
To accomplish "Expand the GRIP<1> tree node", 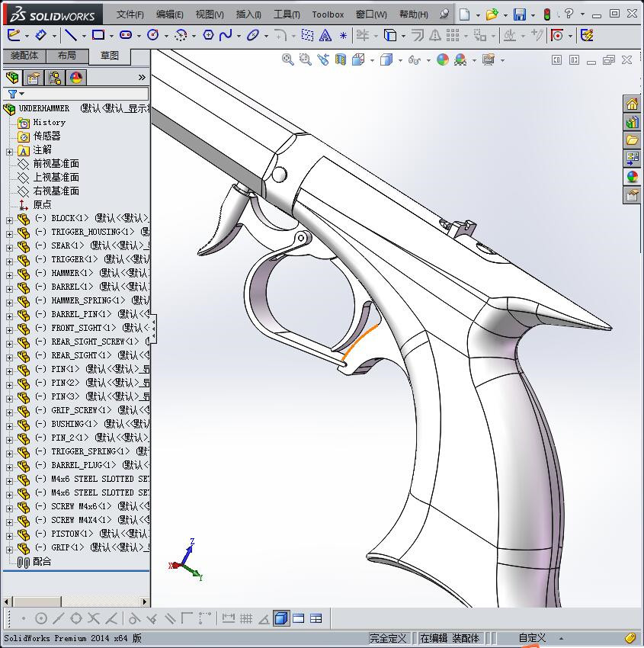I will coord(9,550).
